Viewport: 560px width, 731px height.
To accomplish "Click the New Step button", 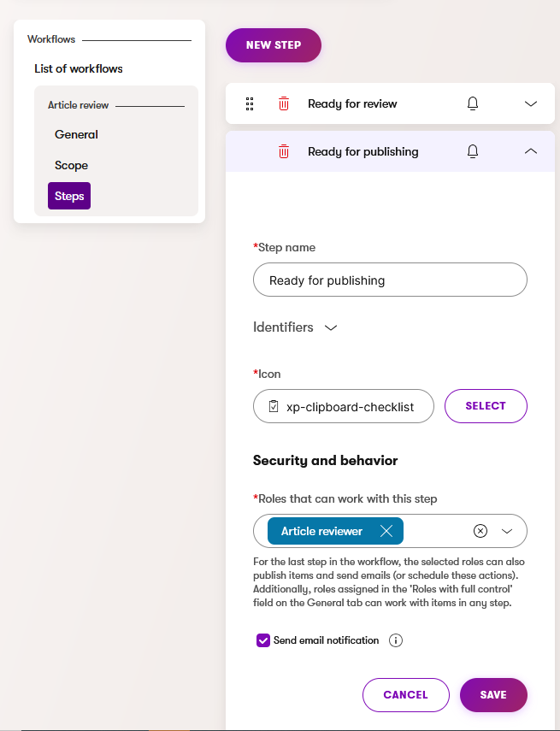I will 274,45.
